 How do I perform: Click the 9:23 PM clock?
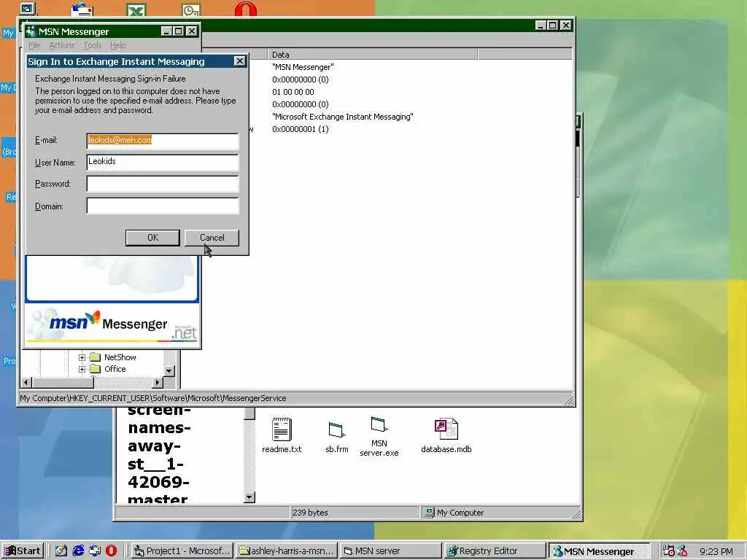pyautogui.click(x=716, y=551)
